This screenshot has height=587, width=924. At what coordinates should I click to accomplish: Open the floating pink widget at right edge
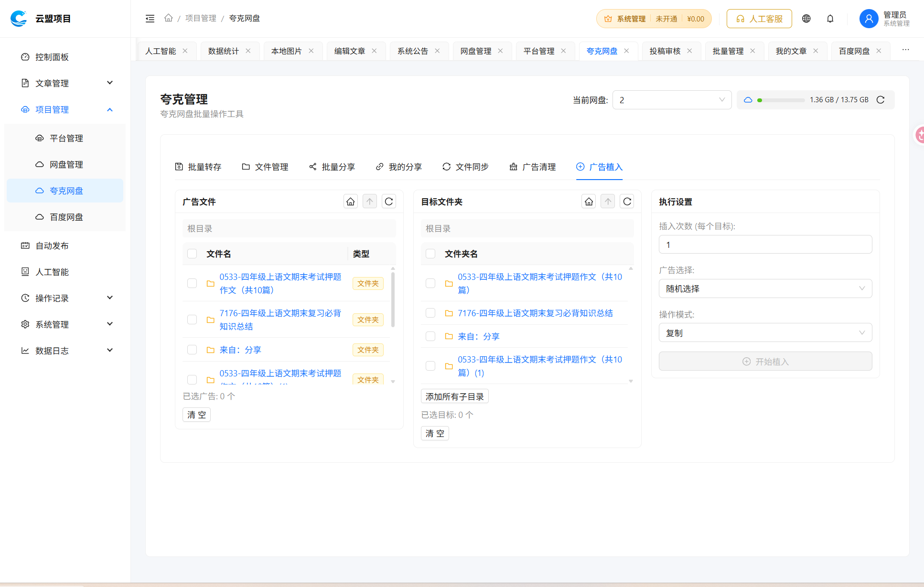pos(919,135)
